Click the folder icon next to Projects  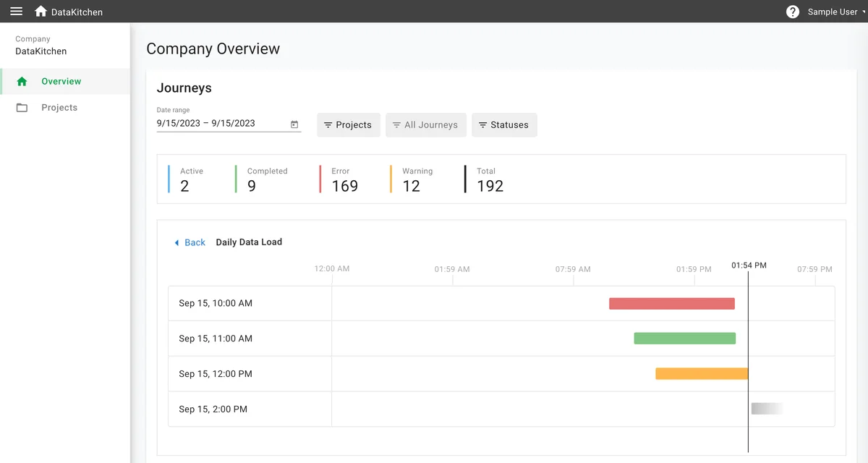(x=22, y=107)
